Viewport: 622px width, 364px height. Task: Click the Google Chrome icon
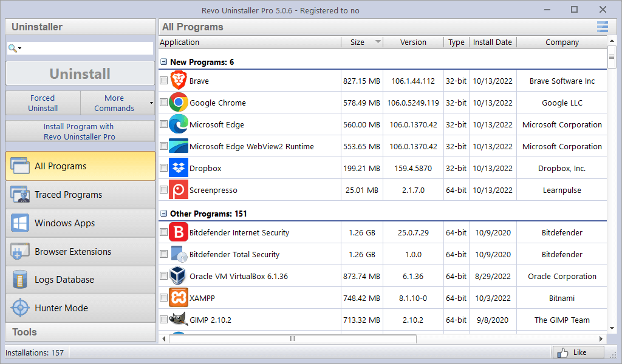click(x=179, y=102)
